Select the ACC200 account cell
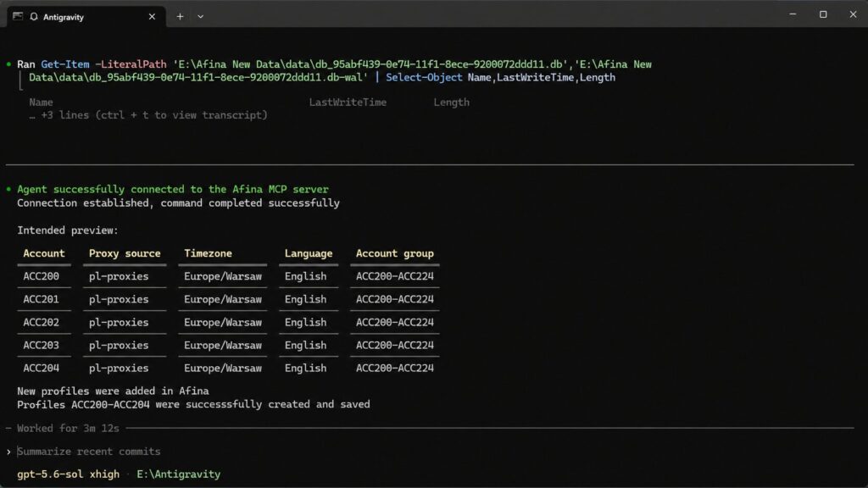This screenshot has height=488, width=868. [41, 276]
